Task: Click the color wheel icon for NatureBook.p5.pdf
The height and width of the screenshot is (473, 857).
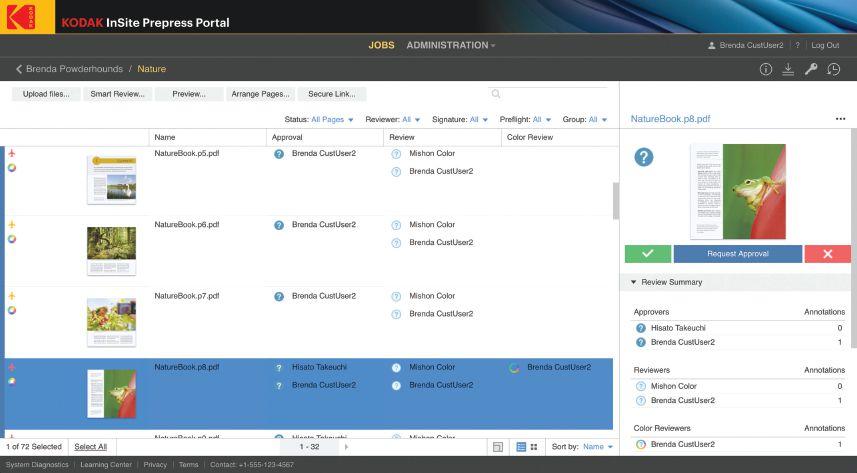Action: point(11,168)
